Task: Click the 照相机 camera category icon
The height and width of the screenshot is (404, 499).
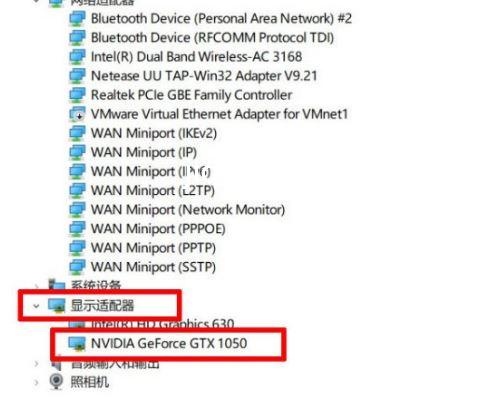Action: [x=56, y=381]
